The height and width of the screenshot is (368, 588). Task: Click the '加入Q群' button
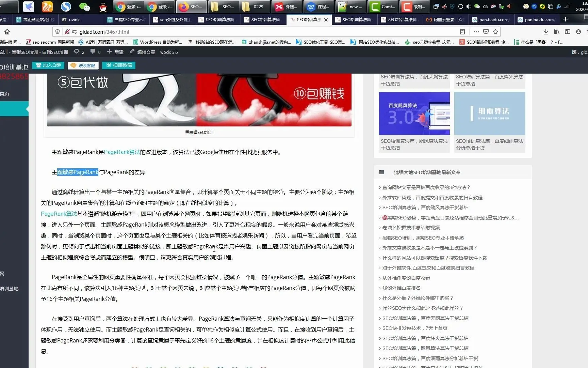48,65
